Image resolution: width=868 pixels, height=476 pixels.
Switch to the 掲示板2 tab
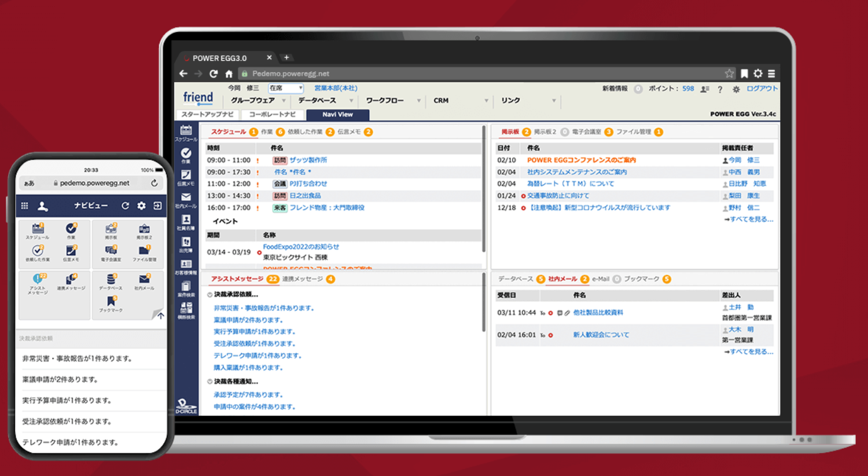click(545, 132)
